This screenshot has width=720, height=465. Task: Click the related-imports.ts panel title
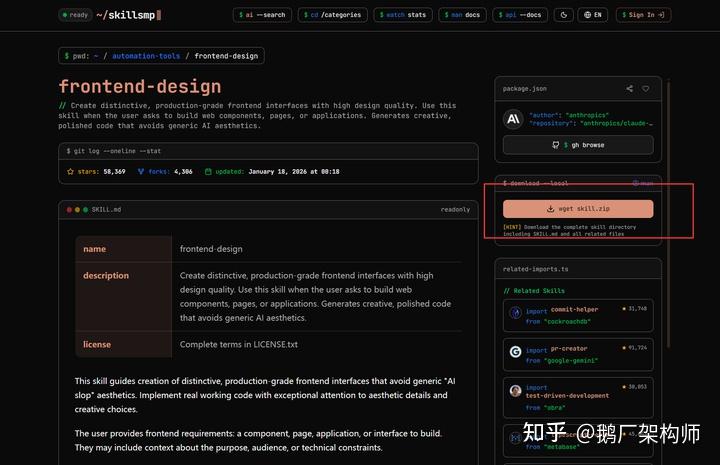[535, 269]
